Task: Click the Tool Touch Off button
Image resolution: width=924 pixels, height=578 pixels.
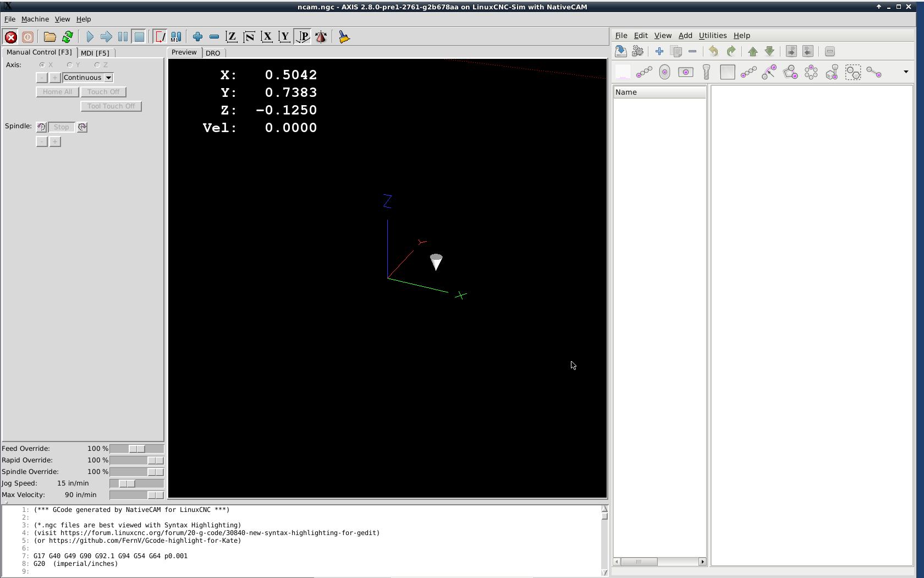Action: point(111,106)
